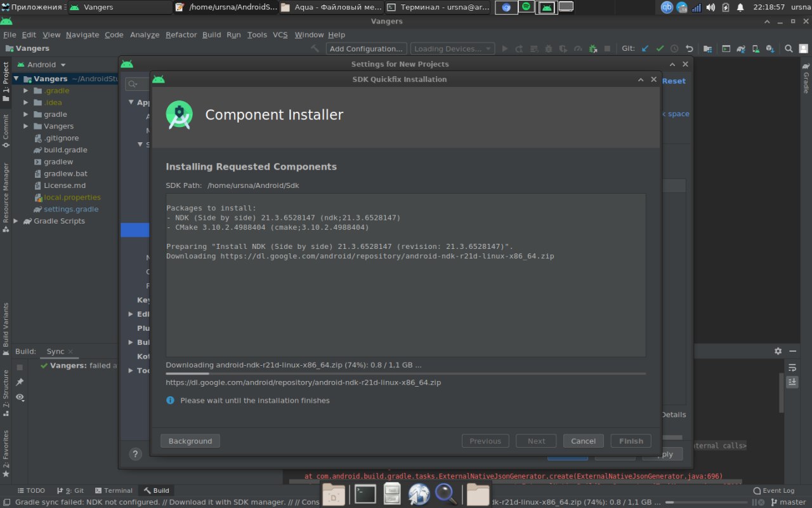This screenshot has height=508, width=812.
Task: Cancel the component installation
Action: click(583, 441)
